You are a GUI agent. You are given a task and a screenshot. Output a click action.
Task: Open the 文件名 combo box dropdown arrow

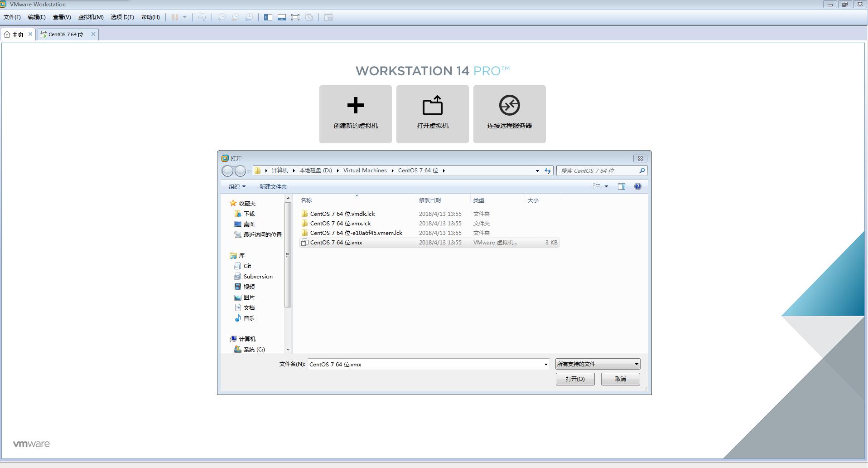tap(545, 364)
